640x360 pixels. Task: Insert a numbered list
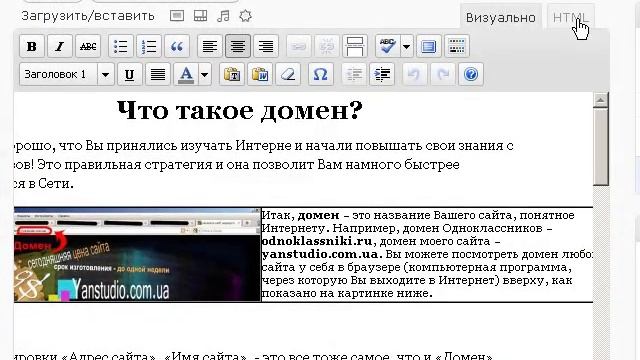coord(149,46)
